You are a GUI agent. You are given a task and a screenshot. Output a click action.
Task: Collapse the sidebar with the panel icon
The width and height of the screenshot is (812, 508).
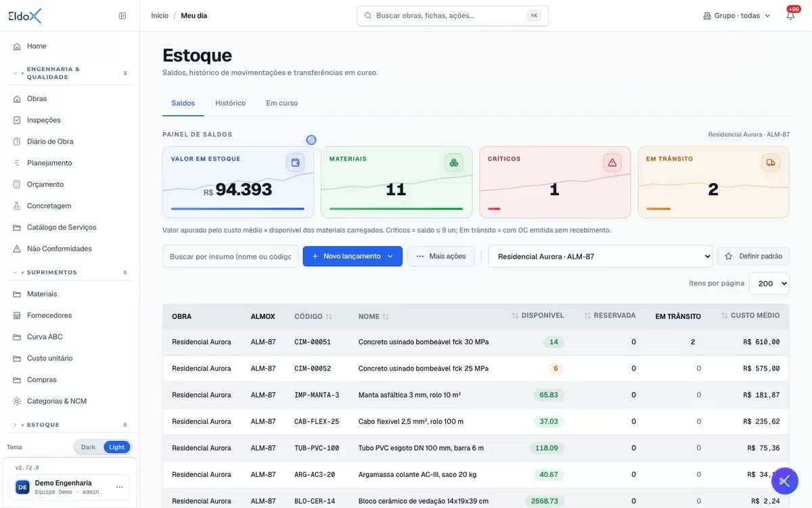click(x=122, y=16)
